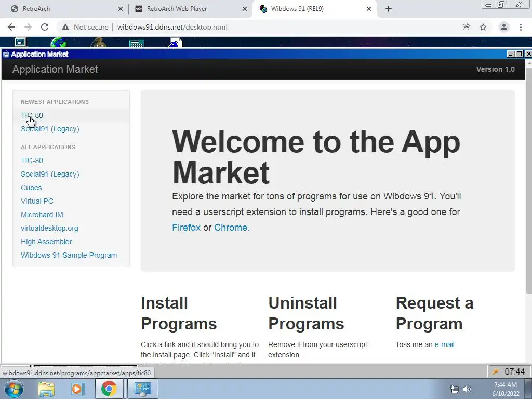Open the Chrome profile avatar
Screen dimensions: 532x399
pos(504,27)
